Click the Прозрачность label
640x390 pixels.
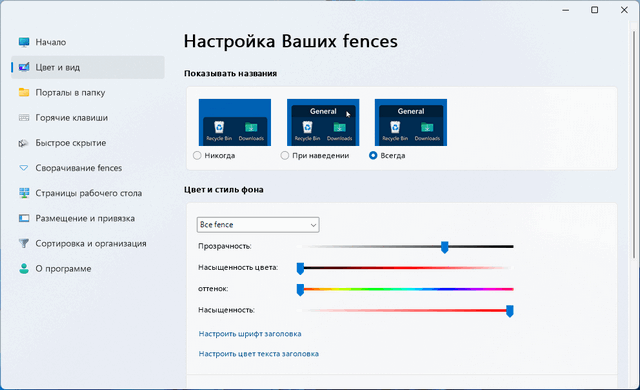pyautogui.click(x=224, y=246)
